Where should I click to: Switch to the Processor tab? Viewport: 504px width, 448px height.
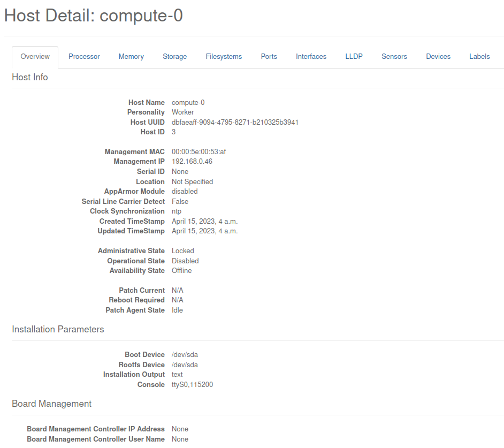[84, 56]
